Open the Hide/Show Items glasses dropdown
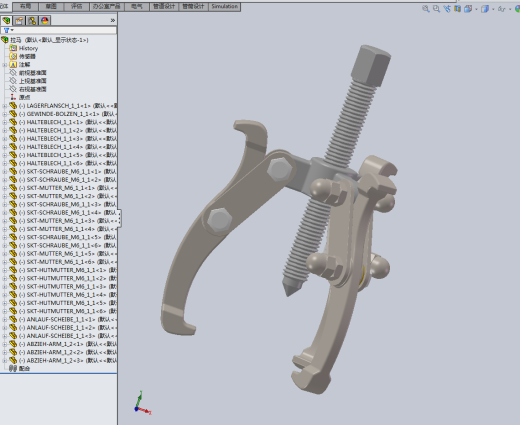 click(x=503, y=9)
